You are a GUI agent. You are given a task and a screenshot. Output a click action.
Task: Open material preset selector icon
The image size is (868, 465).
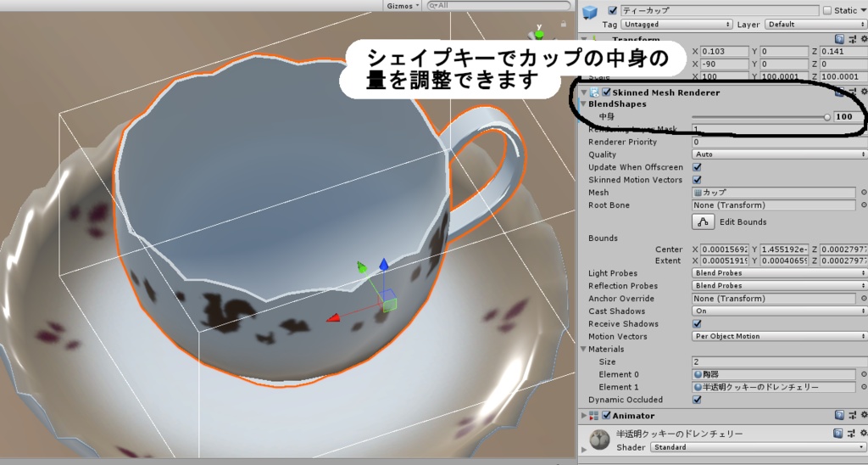click(851, 434)
